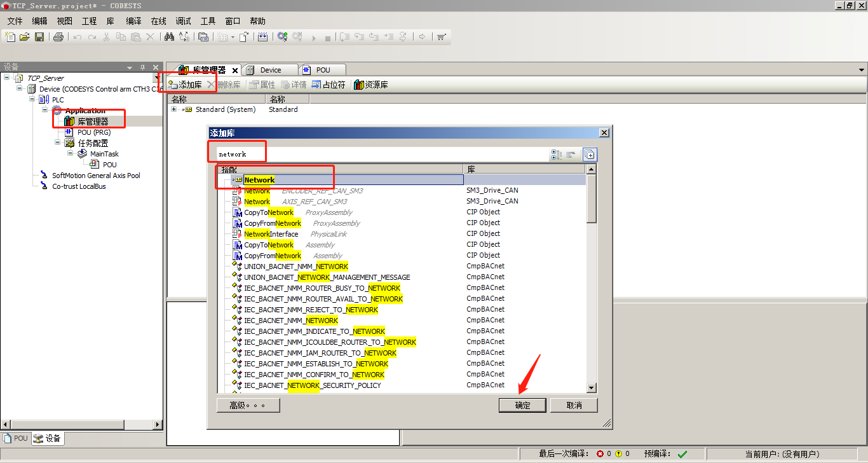Viewport: 868px width, 463px height.
Task: Toggle category grouping view in Add Library dialog
Action: (557, 155)
